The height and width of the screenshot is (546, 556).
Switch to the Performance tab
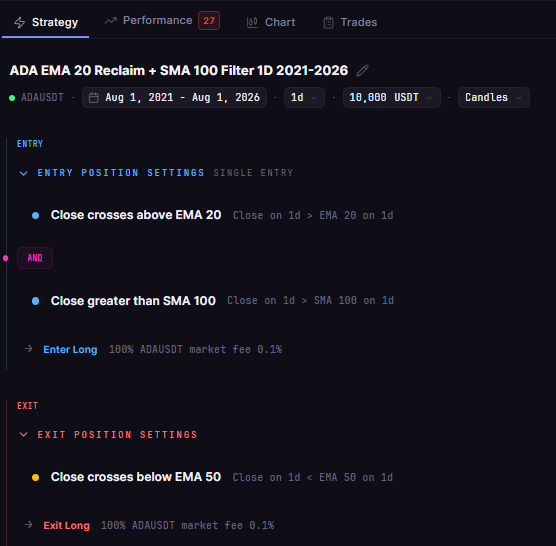point(162,21)
